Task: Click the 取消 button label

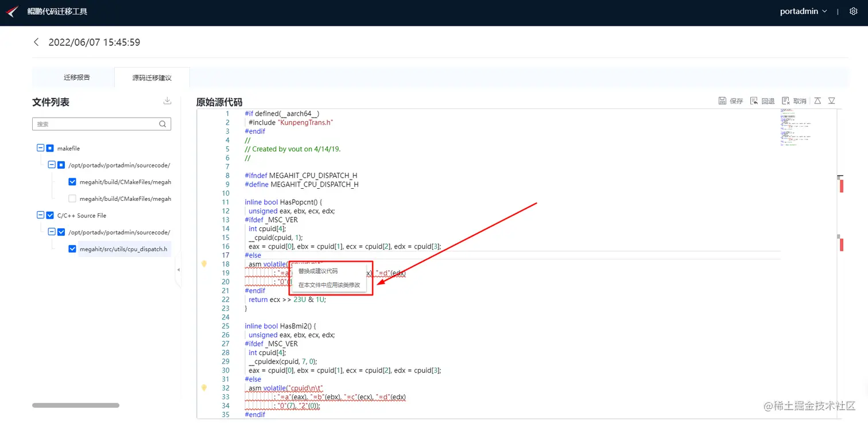Action: pos(800,101)
